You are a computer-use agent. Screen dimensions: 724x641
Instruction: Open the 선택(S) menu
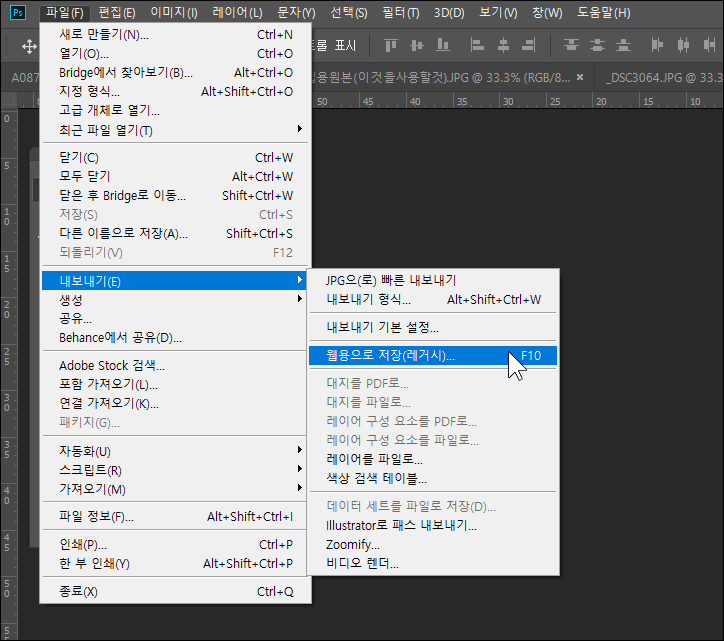point(349,12)
